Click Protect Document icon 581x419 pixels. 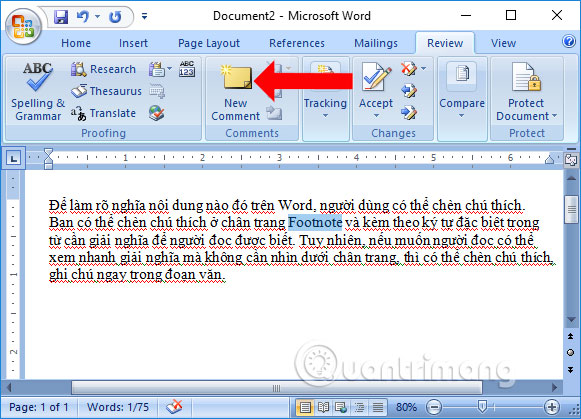526,77
